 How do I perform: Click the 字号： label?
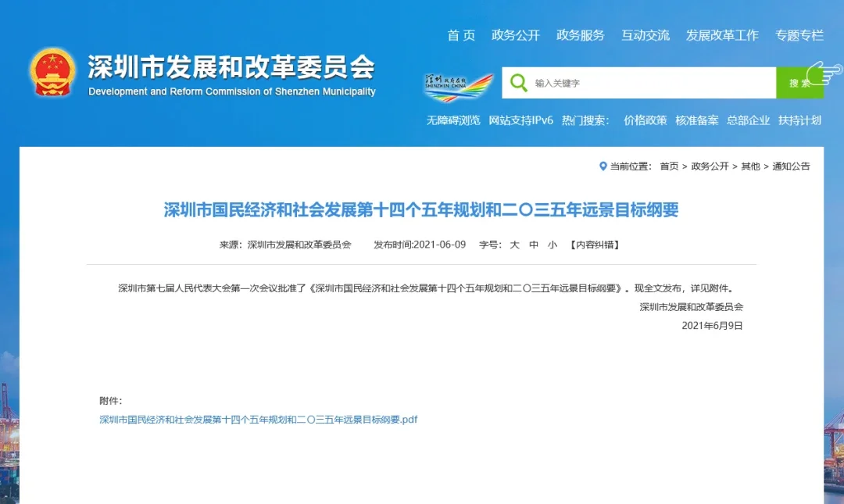[x=490, y=245]
